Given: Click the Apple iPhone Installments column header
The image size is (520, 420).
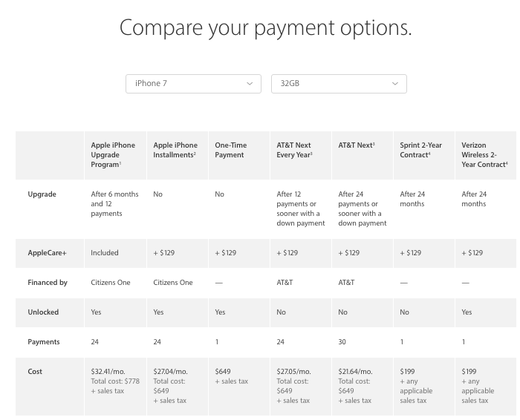Looking at the screenshot, I should [175, 150].
